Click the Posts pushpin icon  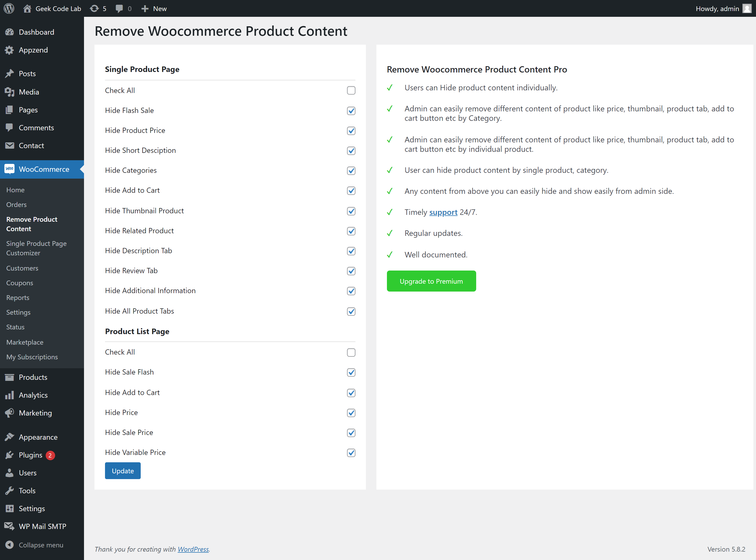pyautogui.click(x=9, y=74)
